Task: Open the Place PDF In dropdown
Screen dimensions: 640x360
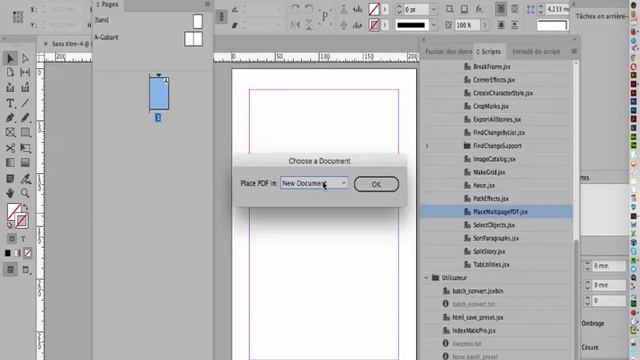Action: coord(314,183)
